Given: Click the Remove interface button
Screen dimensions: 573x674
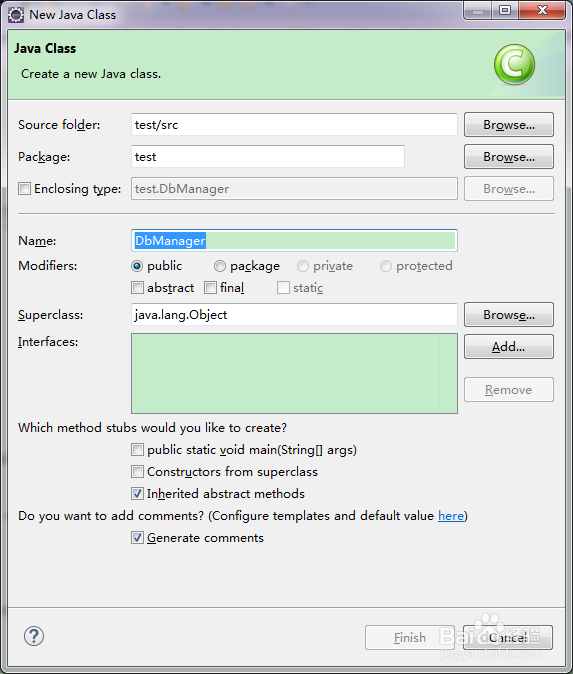Looking at the screenshot, I should (509, 390).
